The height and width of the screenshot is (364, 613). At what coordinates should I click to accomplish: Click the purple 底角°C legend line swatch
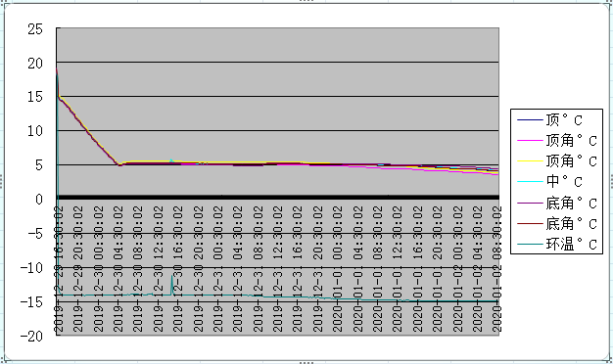[530, 203]
